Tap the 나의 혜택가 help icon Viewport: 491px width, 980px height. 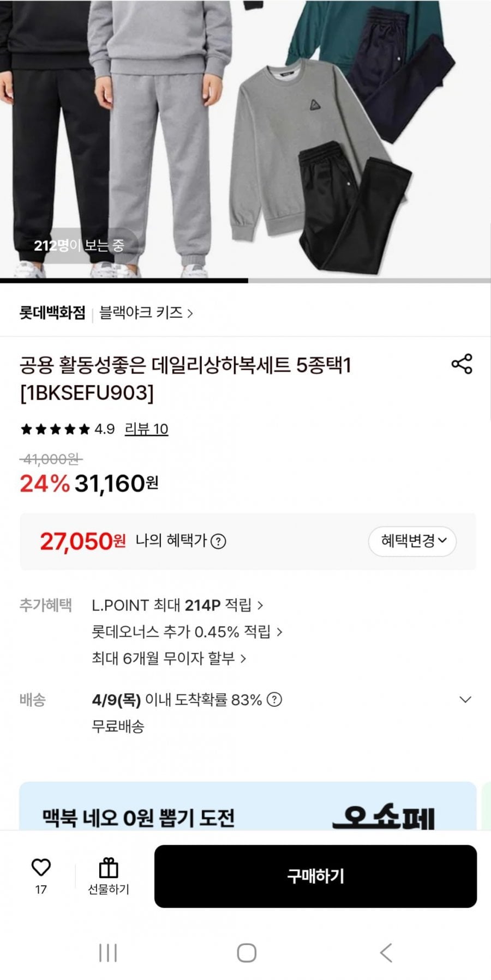point(218,541)
